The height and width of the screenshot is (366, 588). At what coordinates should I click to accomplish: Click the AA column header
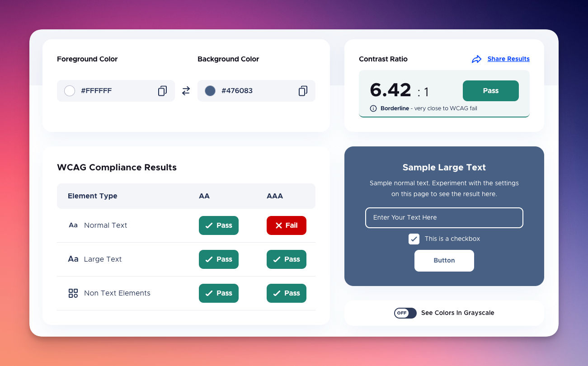204,196
